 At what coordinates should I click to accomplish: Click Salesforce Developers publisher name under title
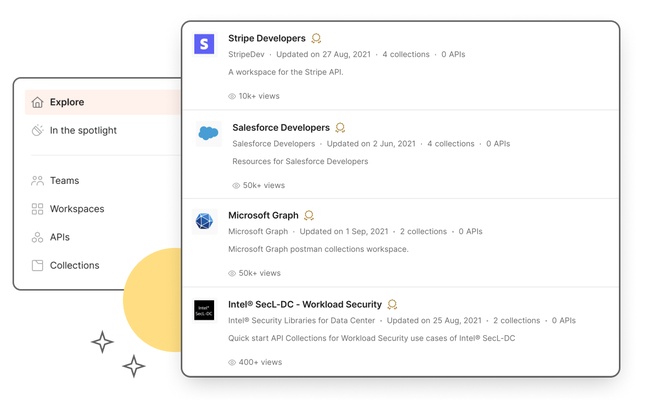[x=274, y=144]
